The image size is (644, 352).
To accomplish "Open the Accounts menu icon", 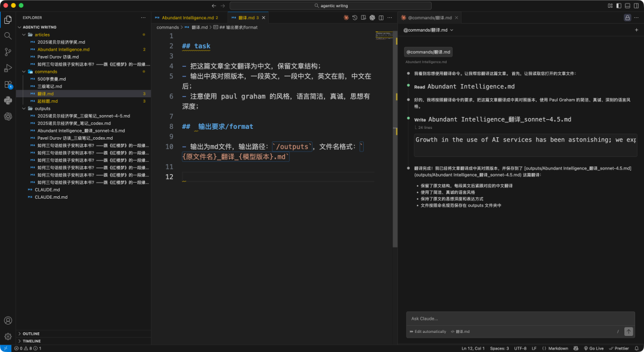I will point(8,320).
